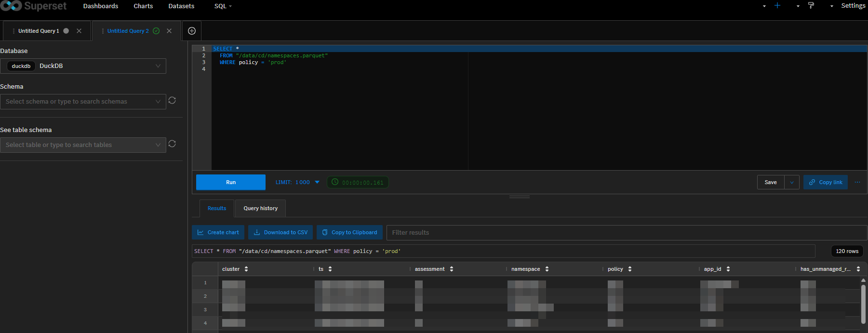
Task: Sort by ts column
Action: tap(330, 269)
